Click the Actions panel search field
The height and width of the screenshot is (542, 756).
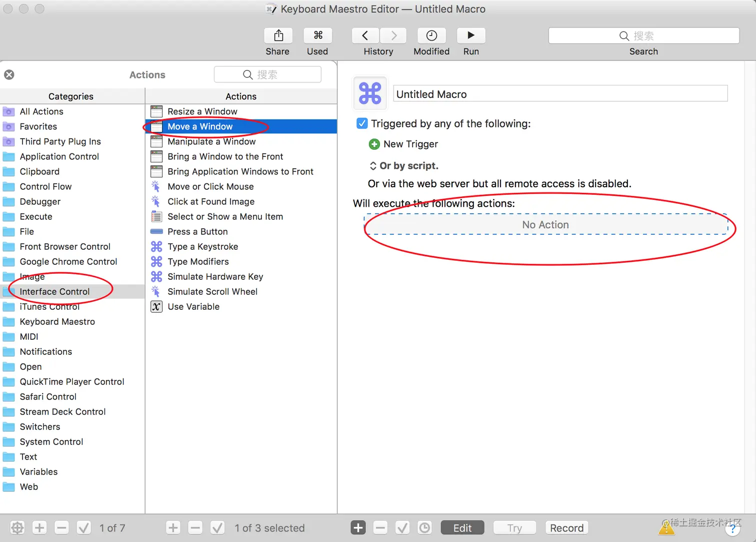click(x=267, y=74)
